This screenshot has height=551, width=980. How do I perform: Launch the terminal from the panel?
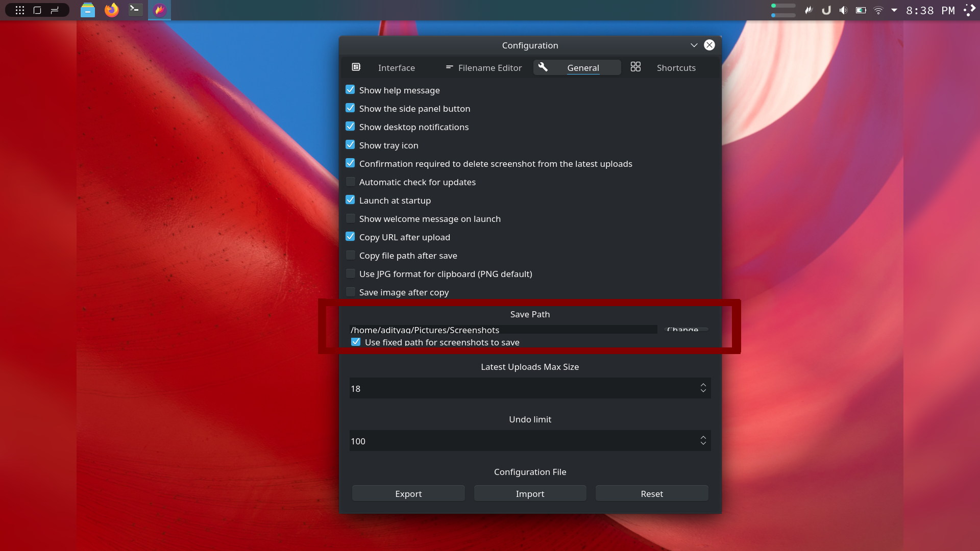tap(135, 10)
